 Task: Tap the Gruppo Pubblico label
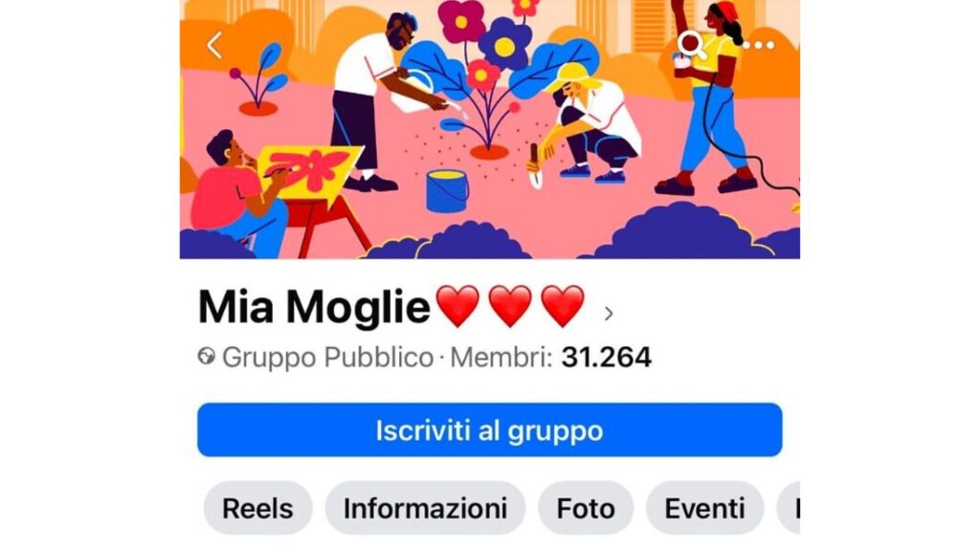point(327,358)
